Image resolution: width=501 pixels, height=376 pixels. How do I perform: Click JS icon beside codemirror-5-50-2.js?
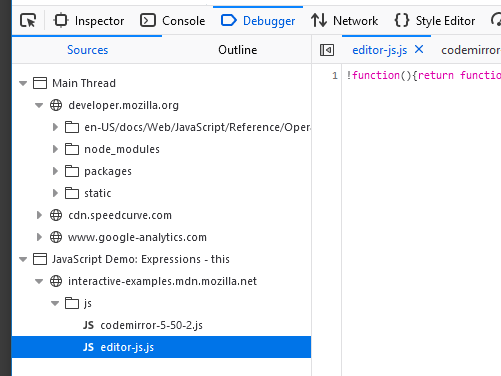click(88, 325)
